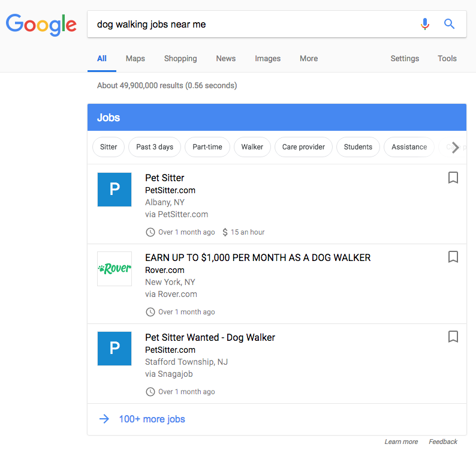Open the More search categories menu

point(309,58)
